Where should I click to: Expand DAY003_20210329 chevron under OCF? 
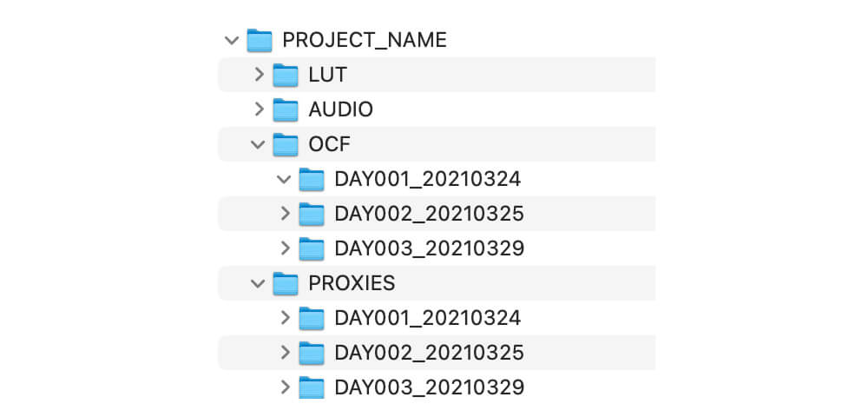pyautogui.click(x=285, y=248)
